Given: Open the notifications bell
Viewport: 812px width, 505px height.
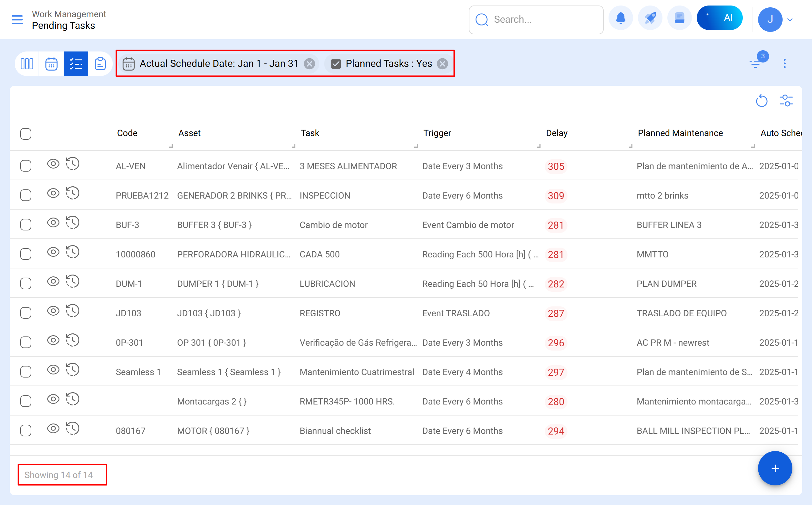Looking at the screenshot, I should tap(620, 18).
